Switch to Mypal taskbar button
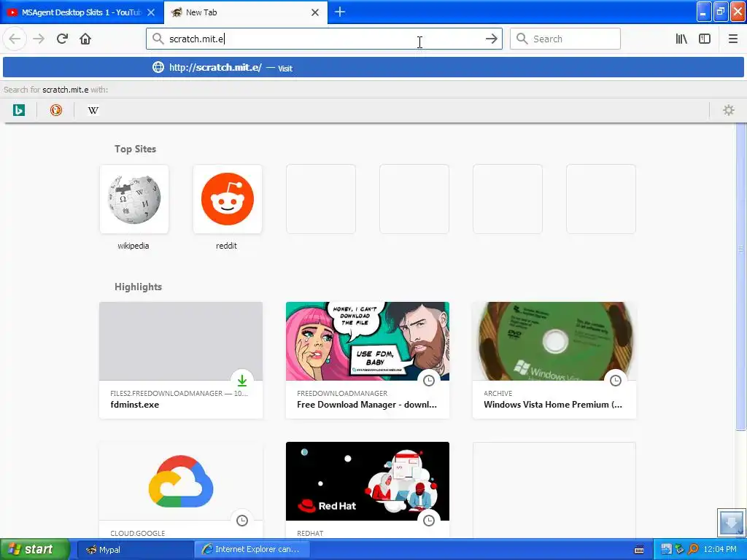Image resolution: width=747 pixels, height=560 pixels. point(134,550)
